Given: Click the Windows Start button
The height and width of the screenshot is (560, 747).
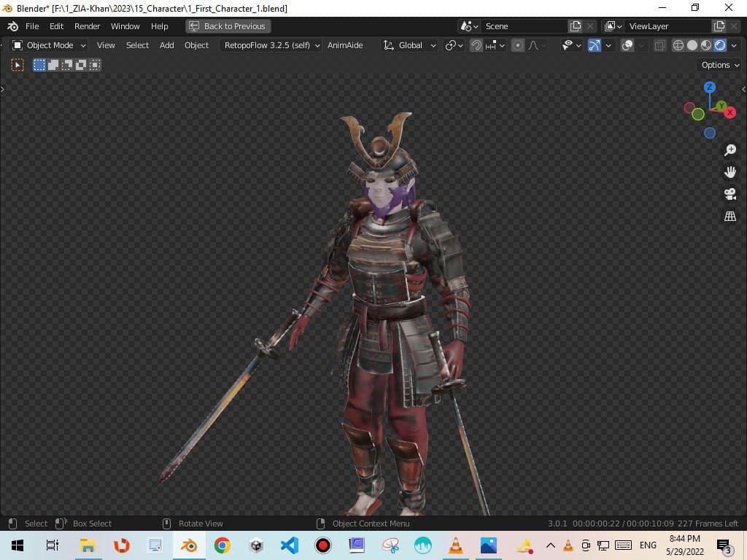Looking at the screenshot, I should 18,545.
